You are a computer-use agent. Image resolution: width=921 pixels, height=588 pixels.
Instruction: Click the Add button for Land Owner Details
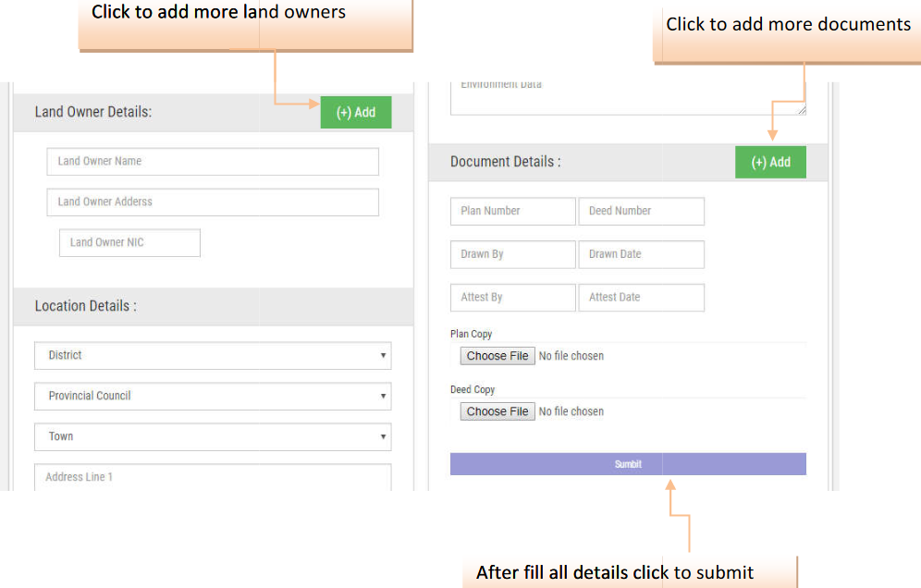click(x=355, y=112)
